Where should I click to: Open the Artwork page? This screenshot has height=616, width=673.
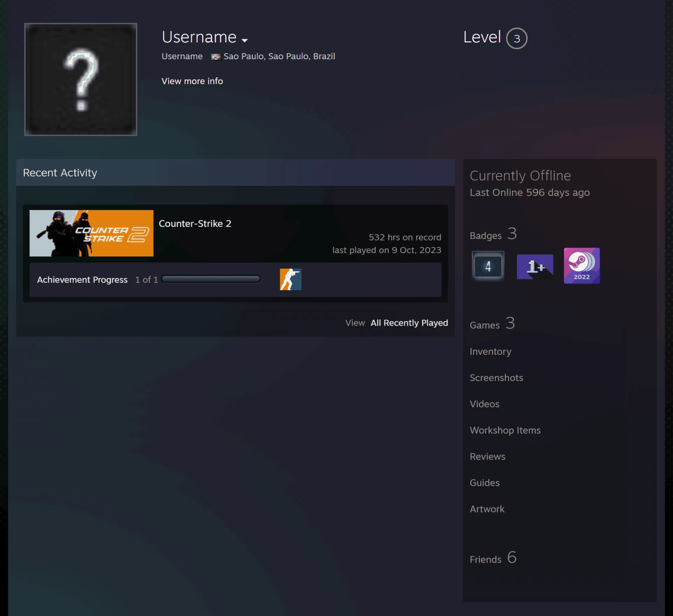coord(487,509)
